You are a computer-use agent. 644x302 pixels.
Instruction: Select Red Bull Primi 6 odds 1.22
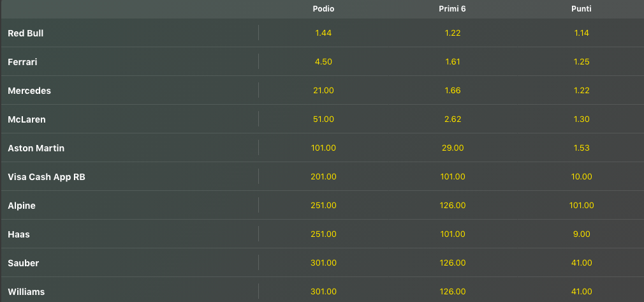tap(453, 33)
